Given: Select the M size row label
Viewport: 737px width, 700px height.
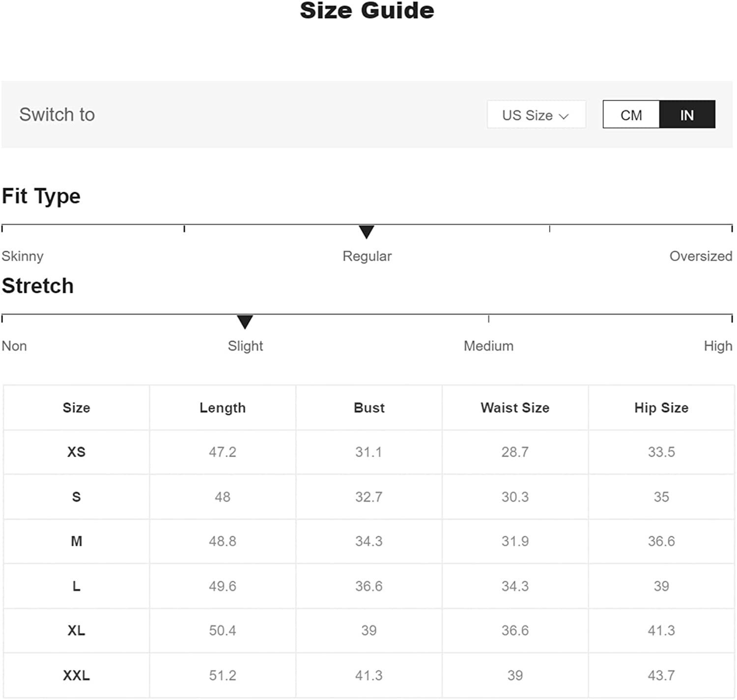Looking at the screenshot, I should click(x=76, y=541).
